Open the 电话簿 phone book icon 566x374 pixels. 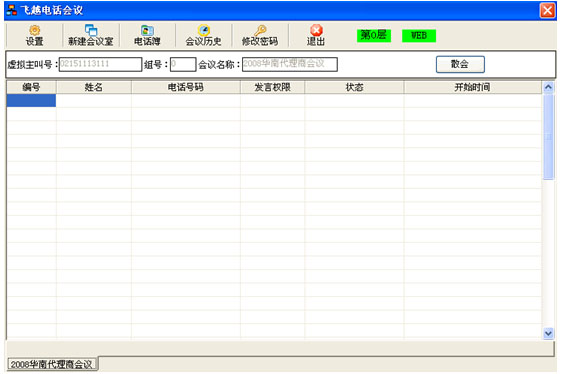click(x=147, y=36)
